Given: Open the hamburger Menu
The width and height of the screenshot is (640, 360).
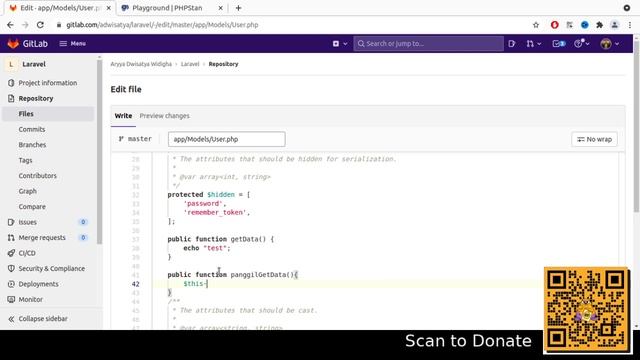Looking at the screenshot, I should point(73,43).
